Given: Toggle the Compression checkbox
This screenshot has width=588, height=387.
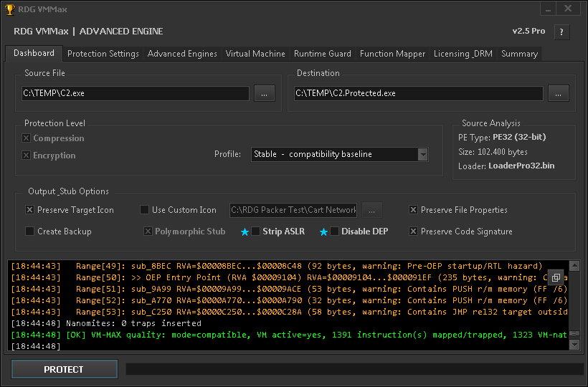Looking at the screenshot, I should point(26,138).
